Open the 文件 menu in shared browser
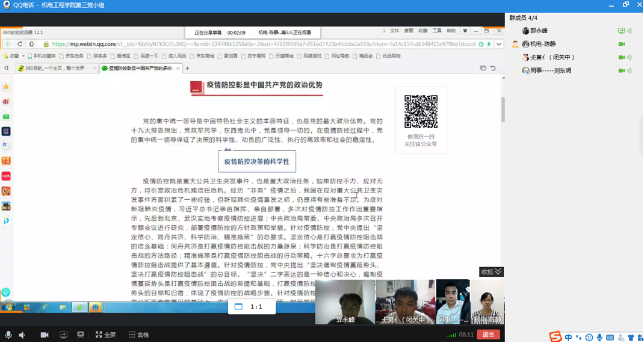Screen dimensions: 644x343 (394, 31)
